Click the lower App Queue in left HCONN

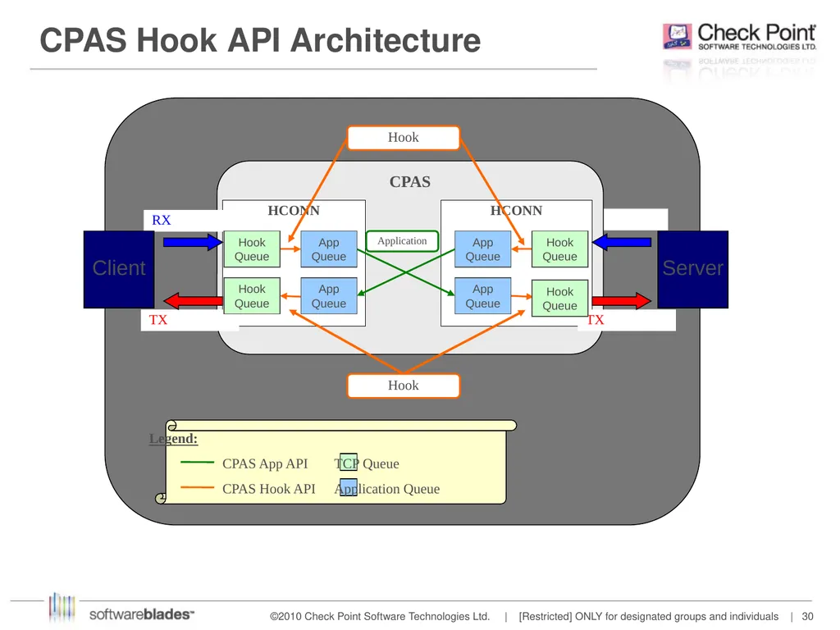pos(329,295)
